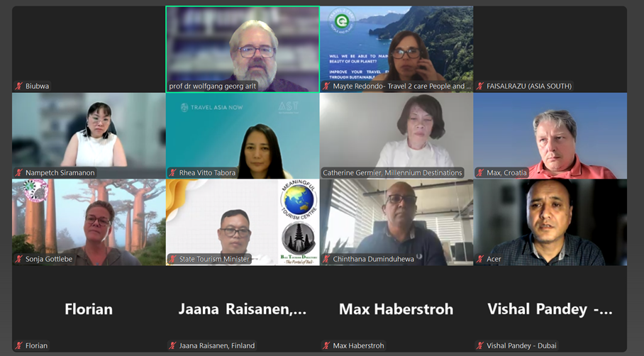Screen dimensions: 644x356
Task: Click the muted mic icon for FAISALRAZU
Action: tap(479, 87)
